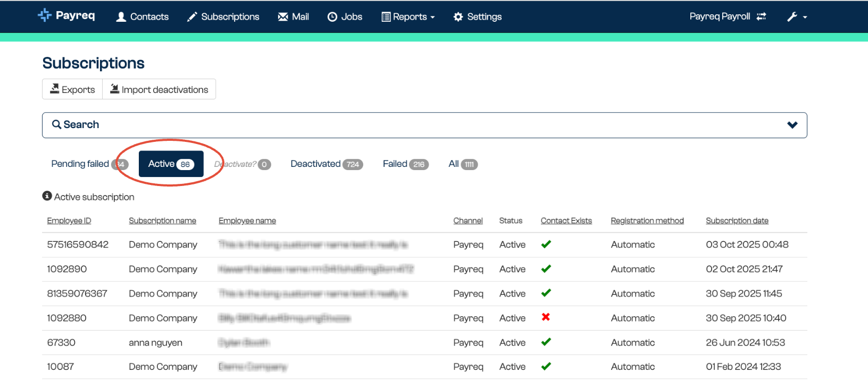Click green check in row 57516590842

tap(546, 244)
